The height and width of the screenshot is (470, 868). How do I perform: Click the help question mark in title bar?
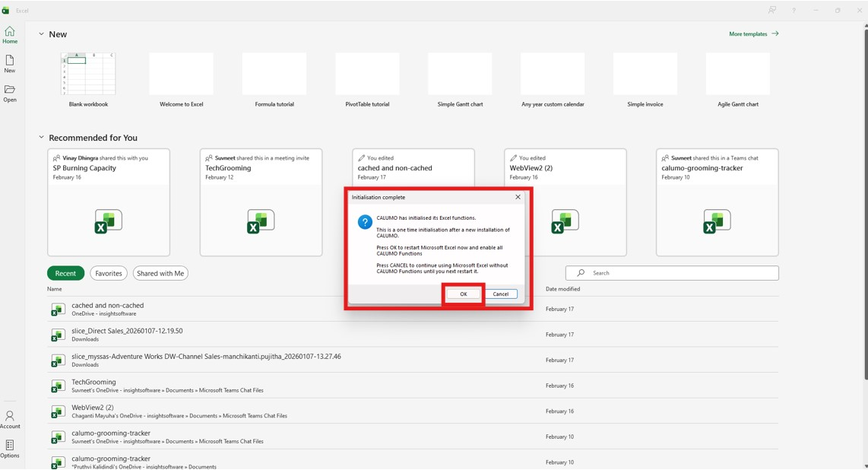[x=794, y=11]
